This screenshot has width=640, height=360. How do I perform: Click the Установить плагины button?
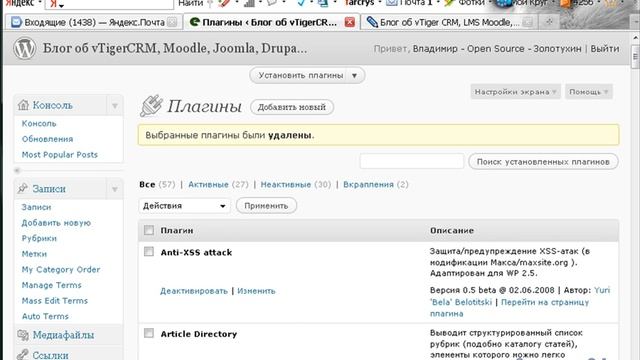pyautogui.click(x=301, y=76)
